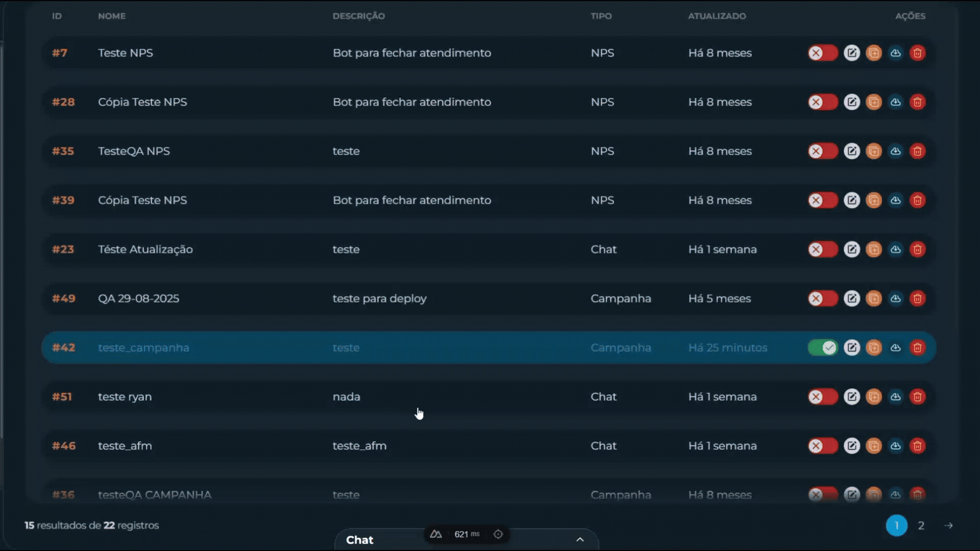980x551 pixels.
Task: Enable the teste_afm toggle
Action: pyautogui.click(x=823, y=446)
